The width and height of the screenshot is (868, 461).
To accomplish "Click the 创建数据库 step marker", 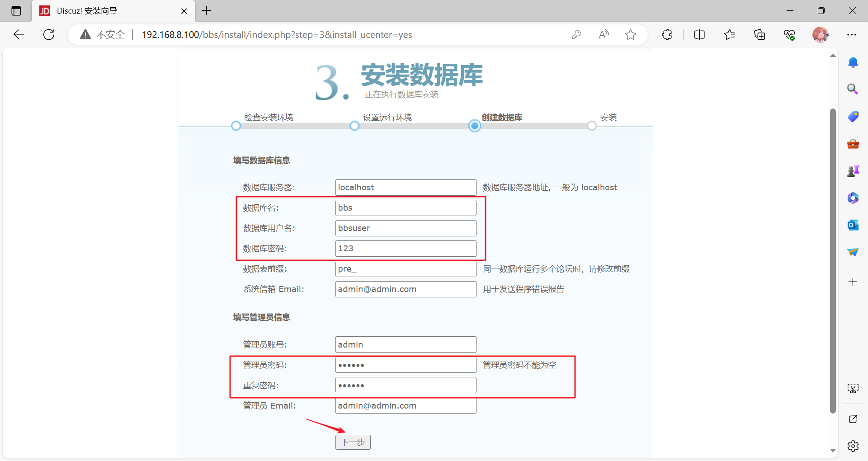I will [x=475, y=126].
